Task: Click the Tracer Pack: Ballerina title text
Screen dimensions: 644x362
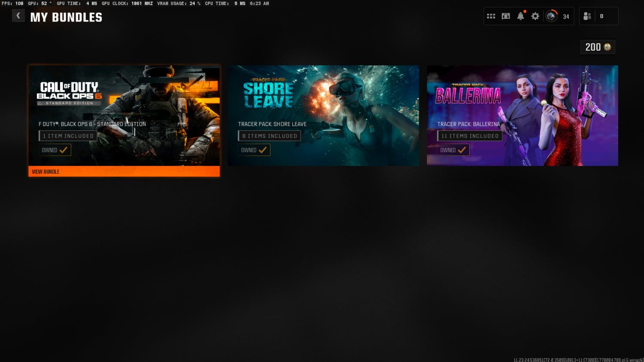Action: (x=468, y=124)
